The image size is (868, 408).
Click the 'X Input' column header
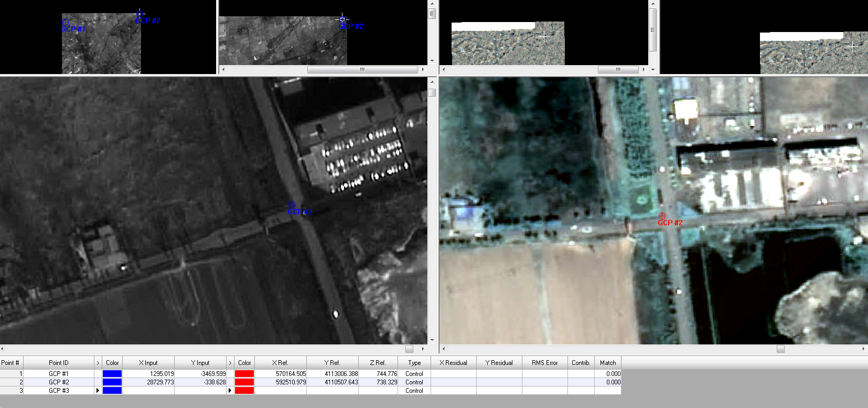click(148, 363)
